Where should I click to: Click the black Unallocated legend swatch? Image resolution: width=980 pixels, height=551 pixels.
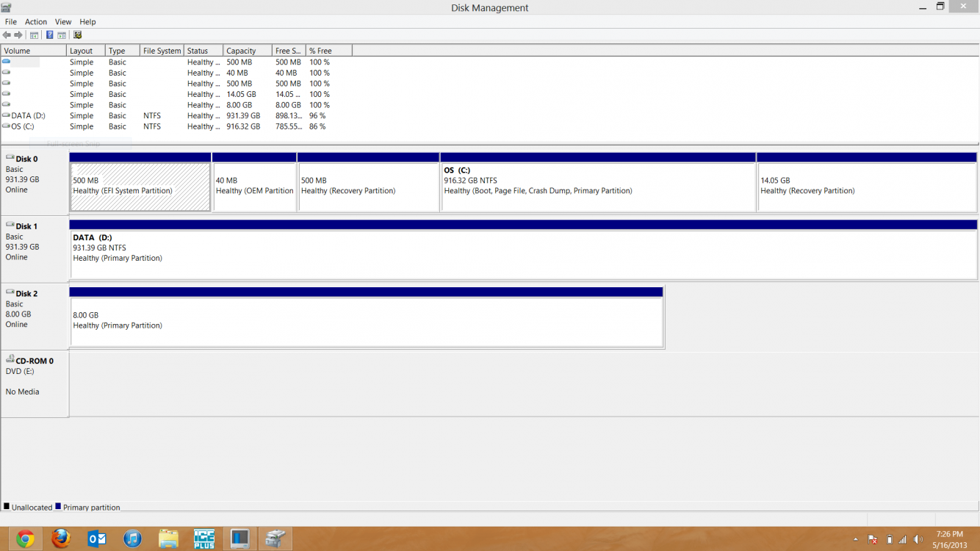tap(7, 506)
